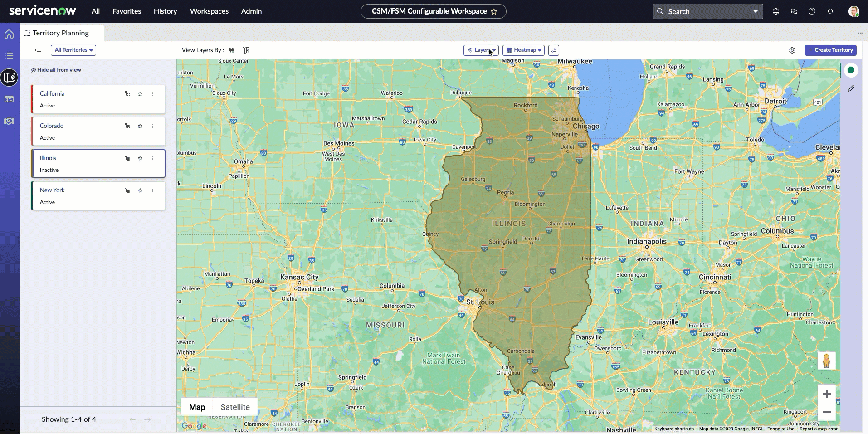Click the Create Territory button
This screenshot has width=868, height=434.
(x=831, y=50)
